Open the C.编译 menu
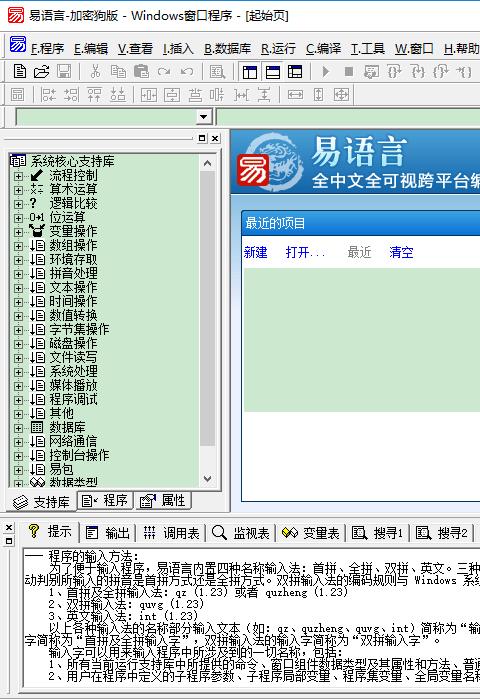Image resolution: width=480 pixels, height=700 pixels. coord(323,48)
